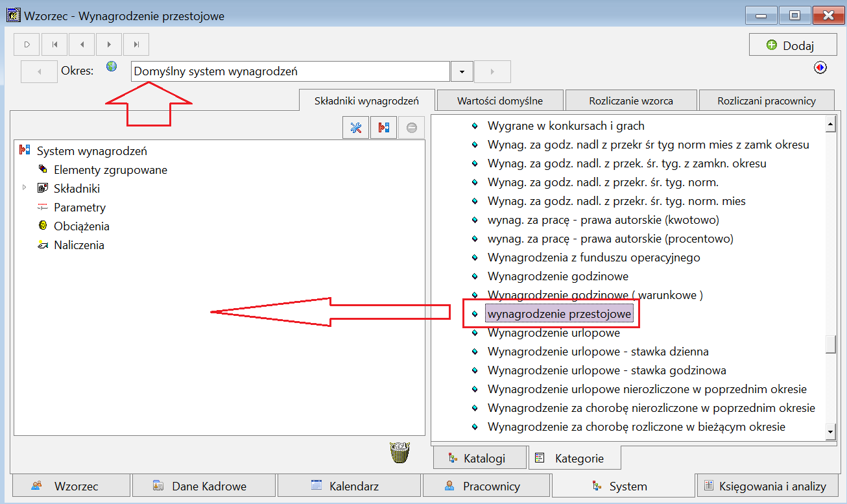Click the globe icon next to Okres

(112, 66)
